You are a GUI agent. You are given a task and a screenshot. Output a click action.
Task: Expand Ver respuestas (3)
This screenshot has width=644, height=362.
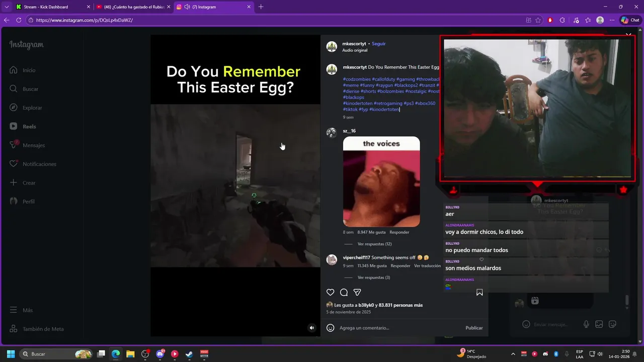[374, 278]
